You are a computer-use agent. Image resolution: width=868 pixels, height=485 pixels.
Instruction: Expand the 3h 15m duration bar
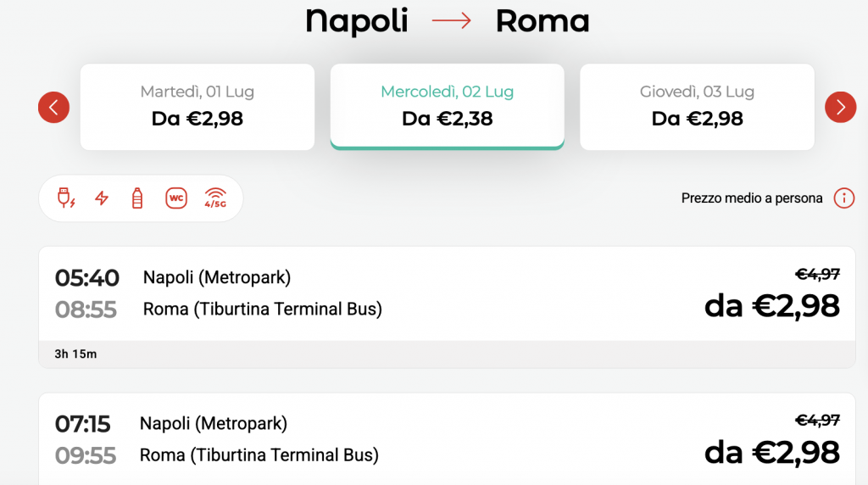[x=447, y=354]
